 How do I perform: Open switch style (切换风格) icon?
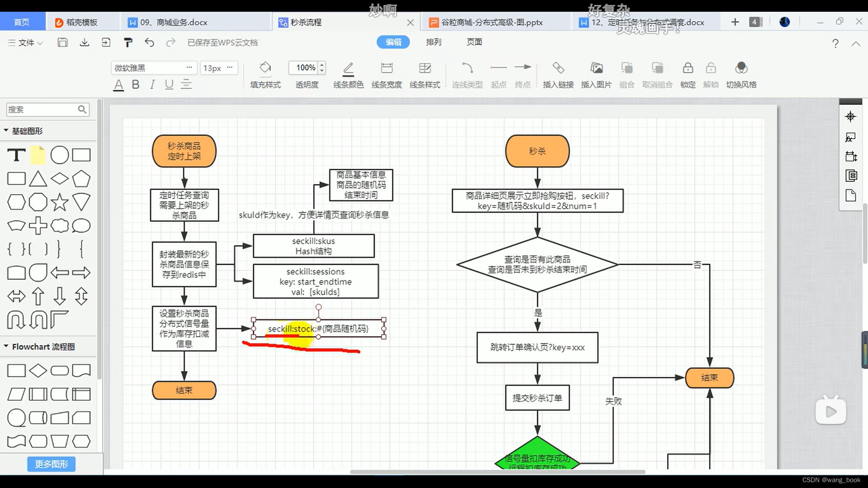[x=741, y=68]
